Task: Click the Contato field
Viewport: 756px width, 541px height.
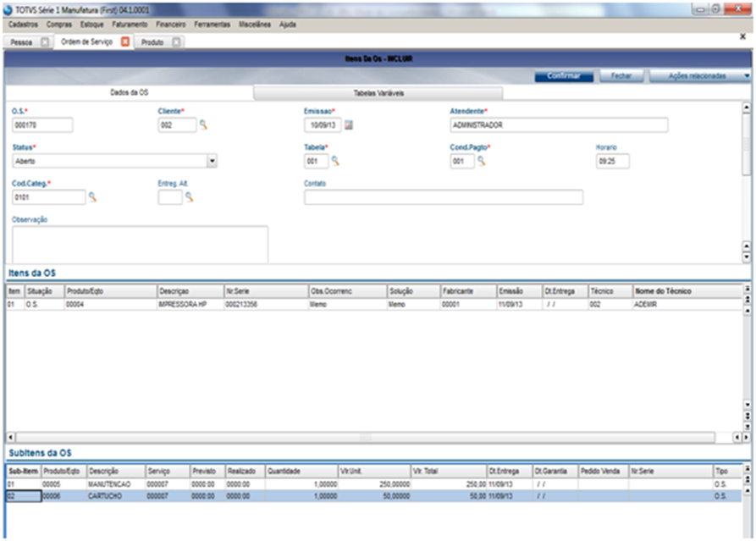Action: click(x=443, y=196)
